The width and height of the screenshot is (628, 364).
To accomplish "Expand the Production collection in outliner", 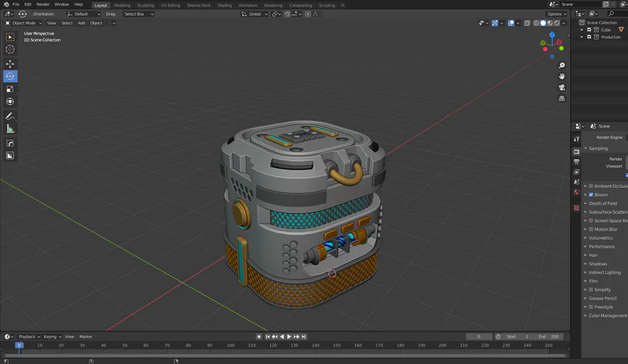I will pos(582,37).
